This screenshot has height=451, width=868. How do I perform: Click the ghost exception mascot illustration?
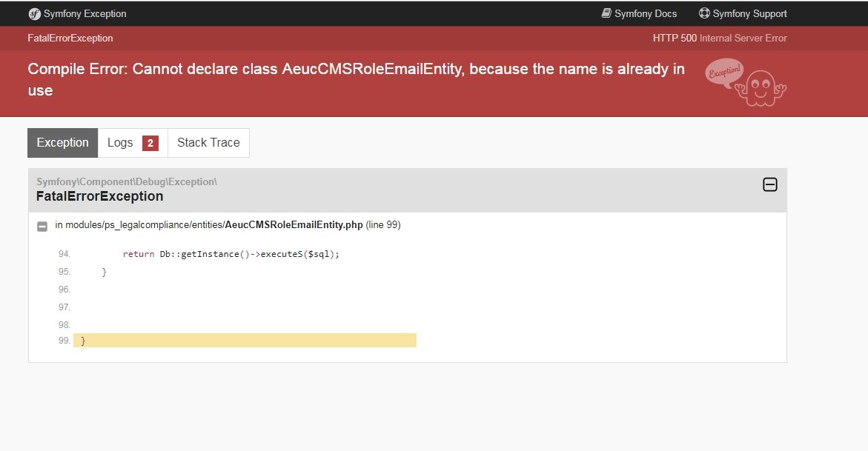(761, 87)
